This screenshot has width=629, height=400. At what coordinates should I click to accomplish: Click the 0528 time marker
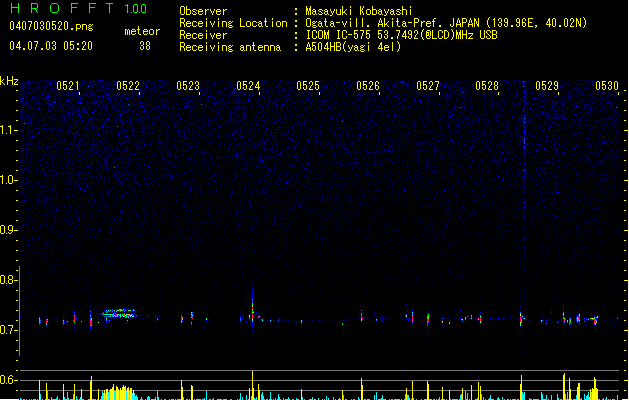487,86
